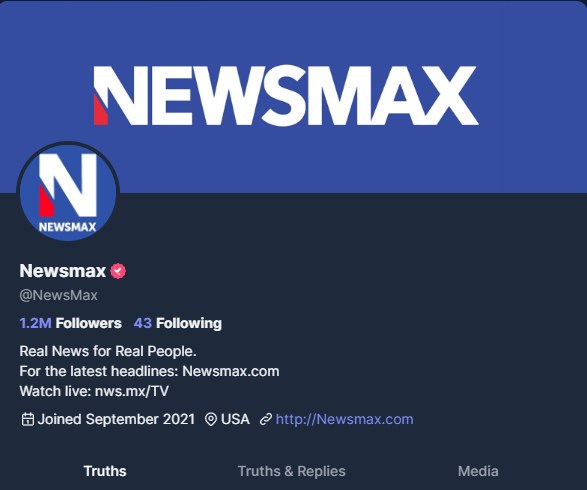Click the USA location label
The image size is (587, 490).
point(235,419)
